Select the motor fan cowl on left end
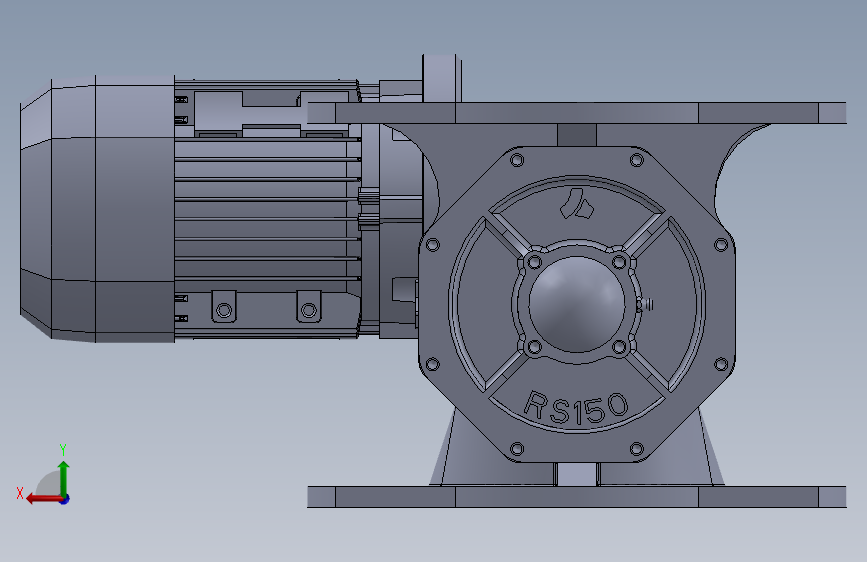Image resolution: width=867 pixels, height=562 pixels. coord(97,209)
